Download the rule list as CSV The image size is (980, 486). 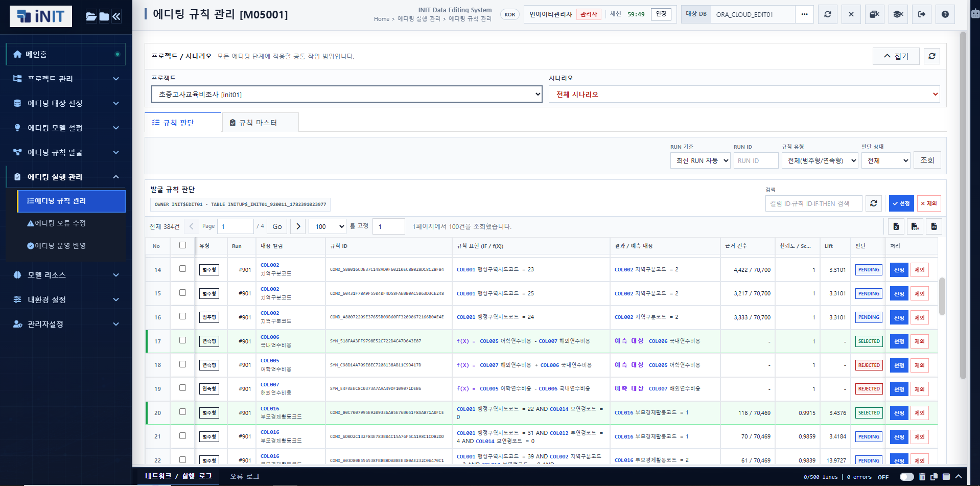point(915,226)
